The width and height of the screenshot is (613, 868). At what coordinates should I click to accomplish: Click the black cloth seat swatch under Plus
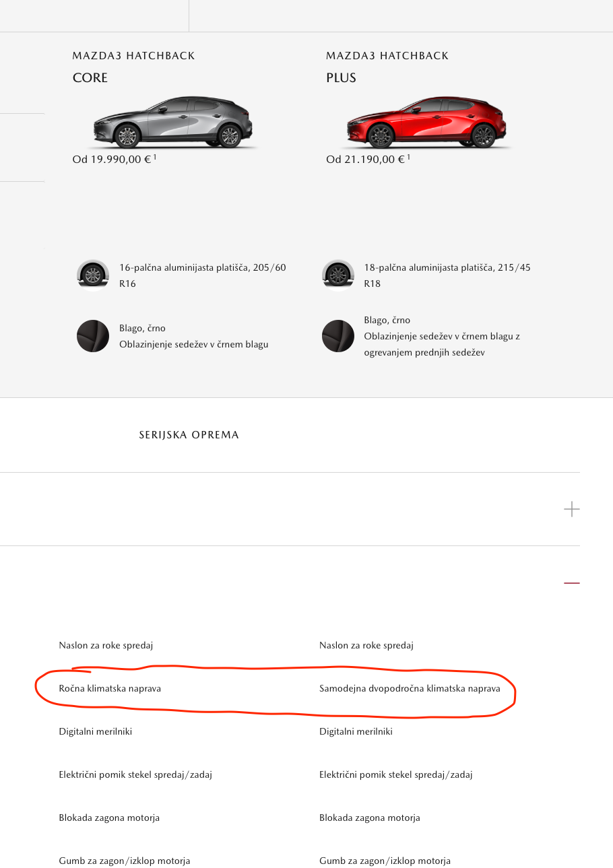tap(338, 336)
